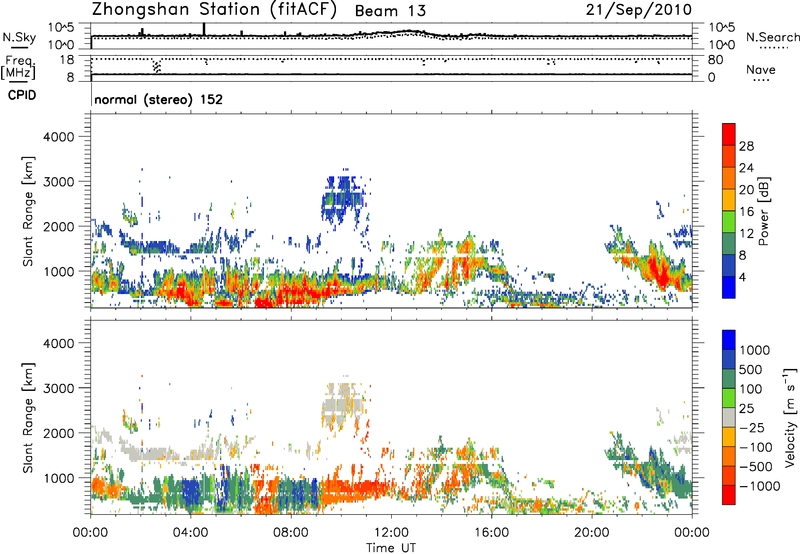Click the tall noise spike in N.Sky panel
The height and width of the screenshot is (554, 800).
pos(204,29)
